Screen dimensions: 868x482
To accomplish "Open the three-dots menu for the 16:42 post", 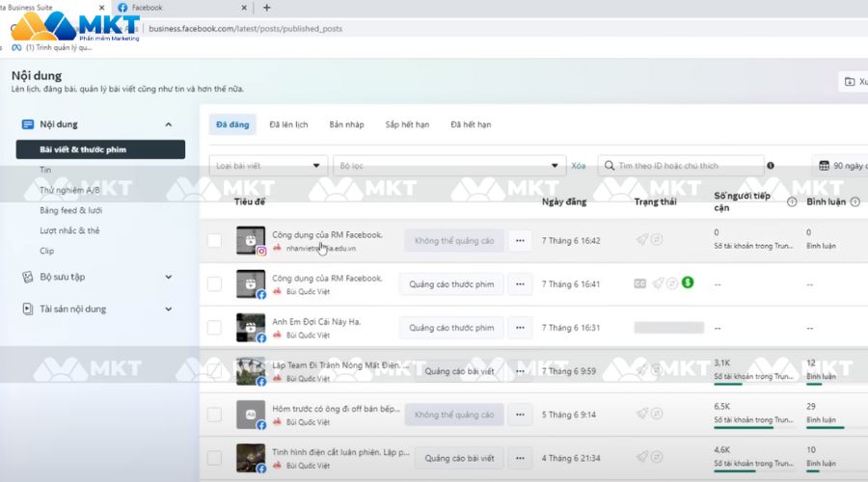I will [x=520, y=240].
